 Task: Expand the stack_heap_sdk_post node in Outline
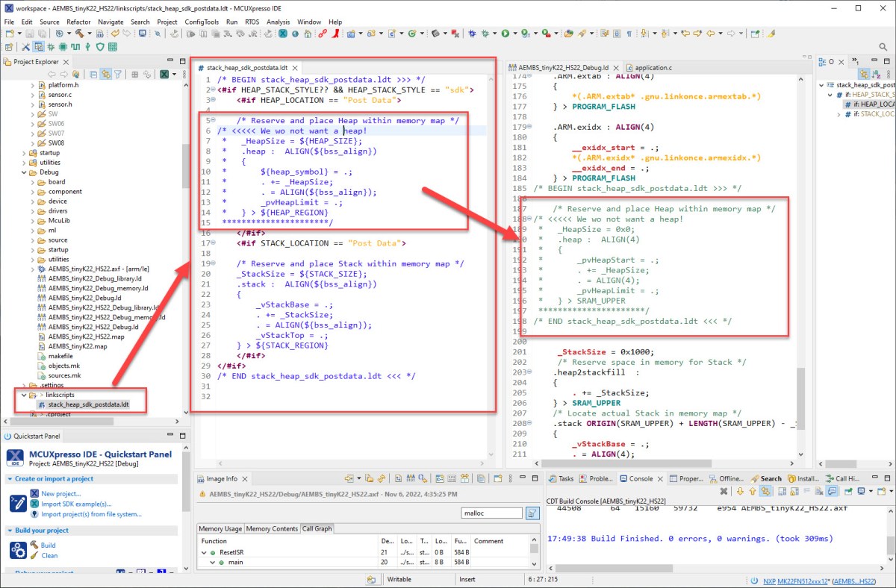821,85
